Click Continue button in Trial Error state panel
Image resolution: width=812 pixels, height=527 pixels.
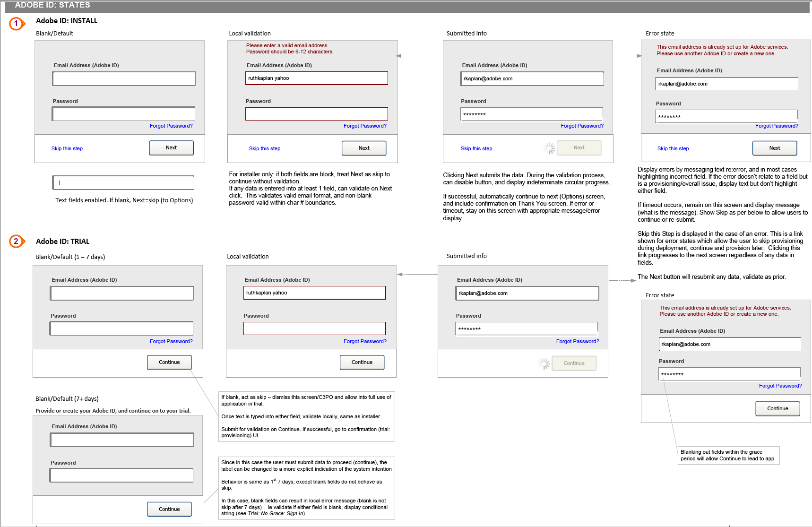(777, 408)
